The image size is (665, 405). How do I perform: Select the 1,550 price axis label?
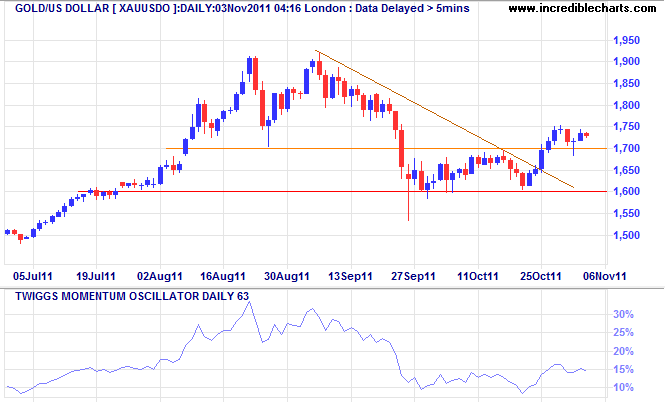click(x=626, y=213)
